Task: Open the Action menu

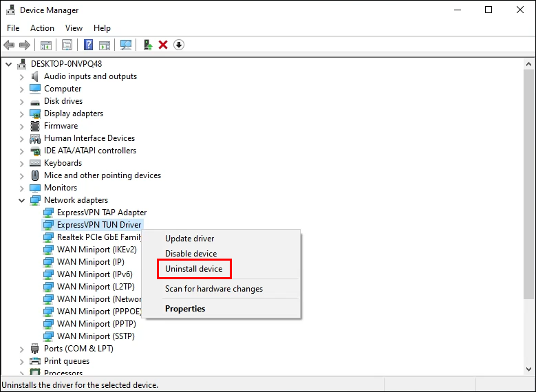Action: (42, 28)
